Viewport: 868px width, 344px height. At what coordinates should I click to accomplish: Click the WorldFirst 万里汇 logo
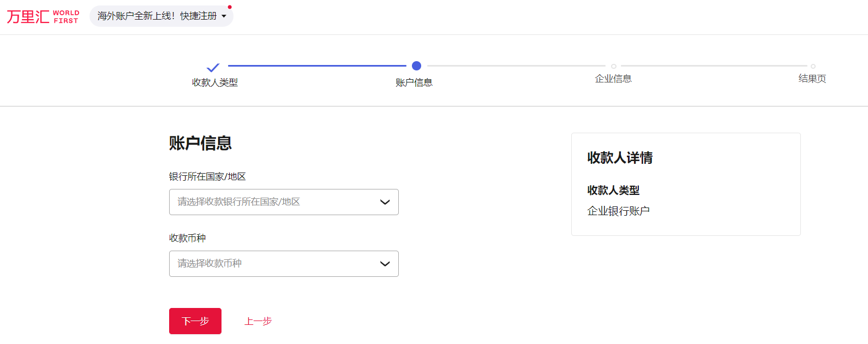coord(43,16)
